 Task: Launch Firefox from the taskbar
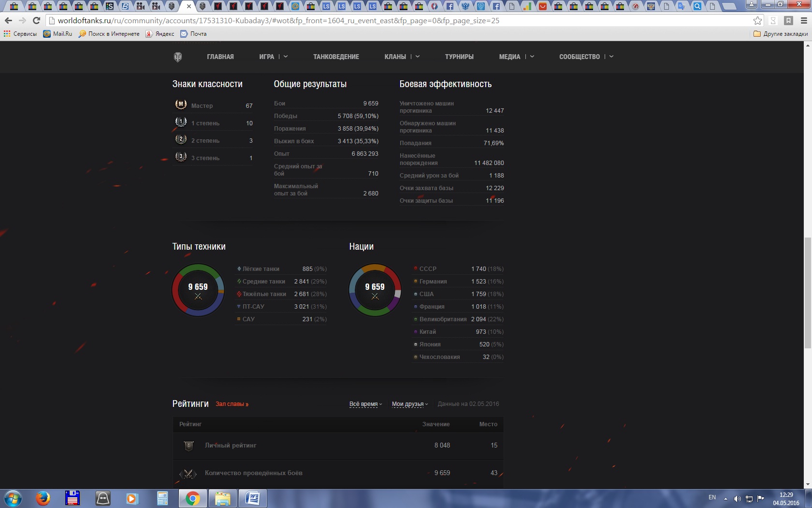point(43,498)
